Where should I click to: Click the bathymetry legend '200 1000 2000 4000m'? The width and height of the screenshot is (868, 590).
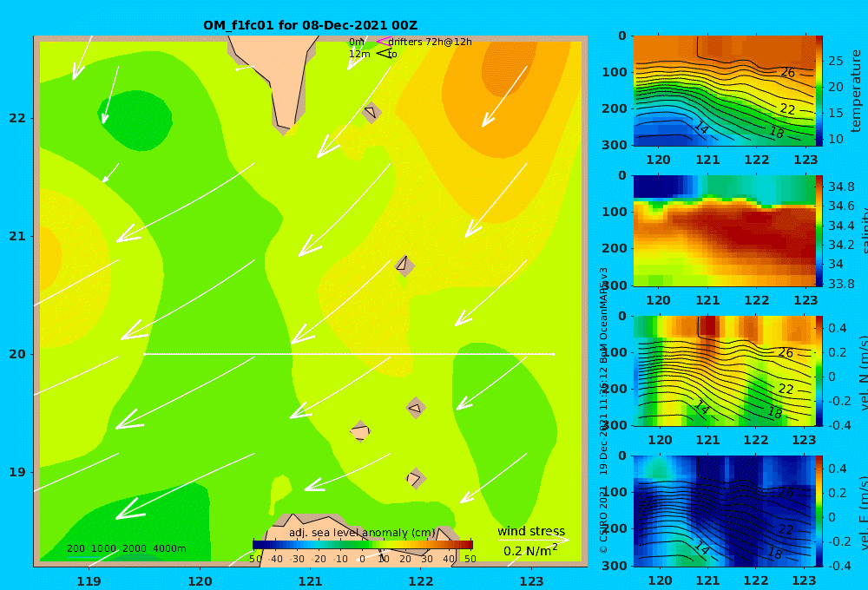tap(126, 548)
